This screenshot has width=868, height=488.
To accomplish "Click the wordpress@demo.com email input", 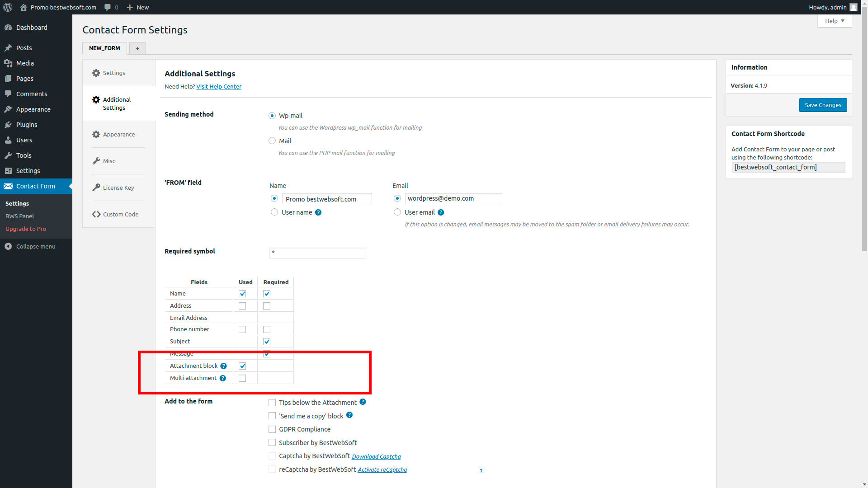I will (x=454, y=198).
